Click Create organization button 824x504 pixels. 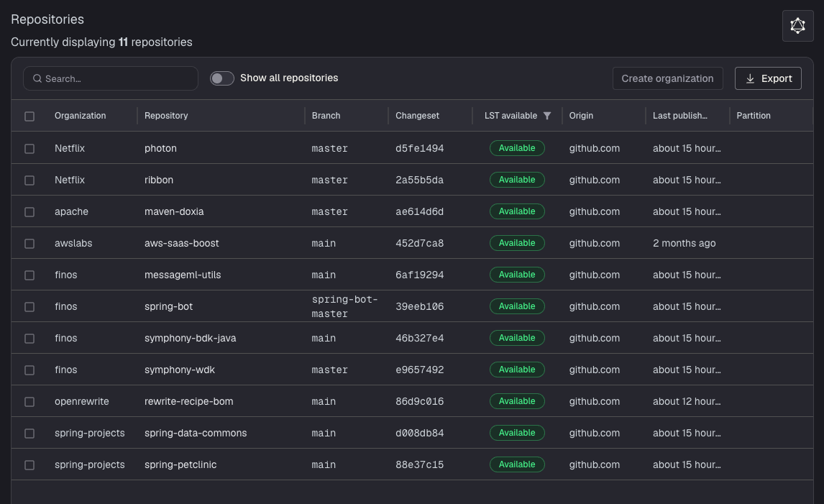667,78
